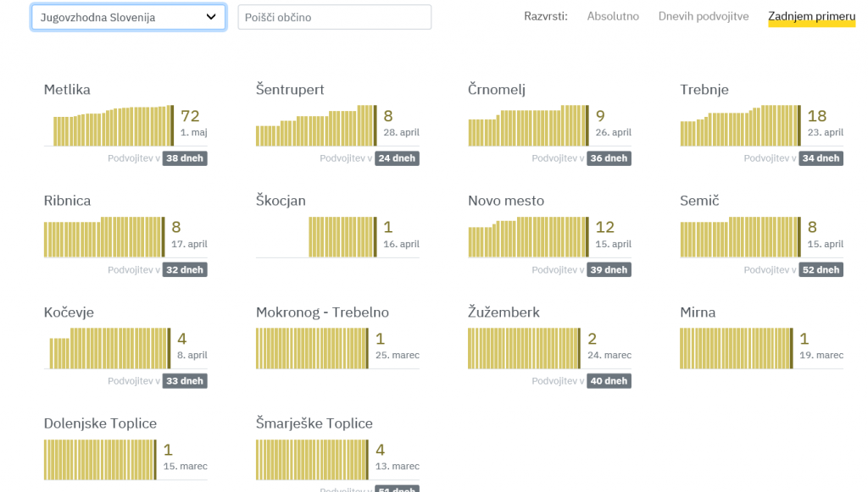The image size is (868, 492).
Task: Open the Mokronog - Trebelno municipality title
Action: (x=322, y=312)
